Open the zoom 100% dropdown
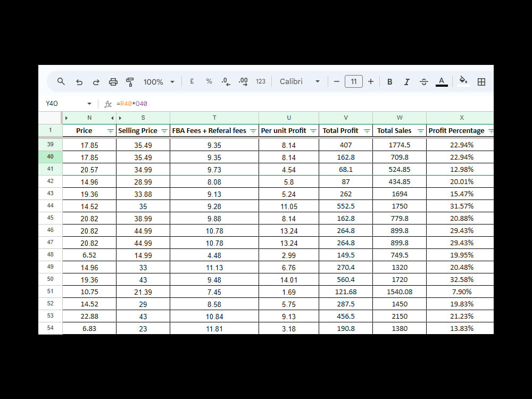532x399 pixels. tap(159, 82)
